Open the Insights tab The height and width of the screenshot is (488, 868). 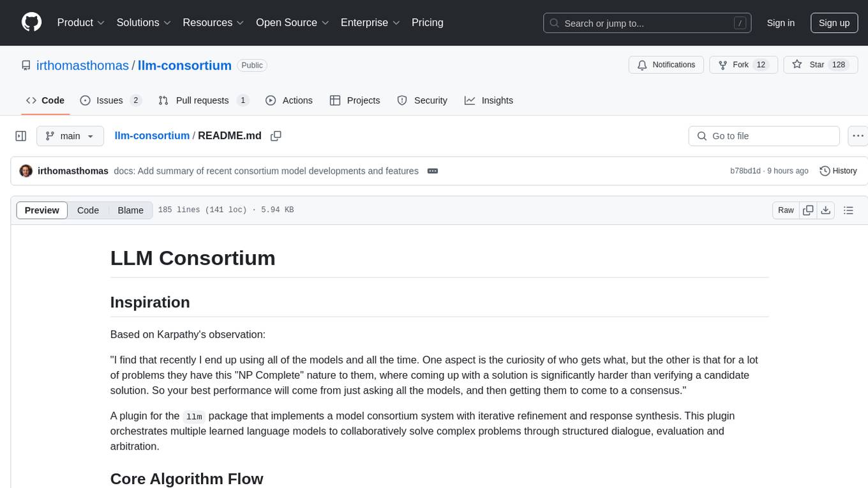click(x=489, y=100)
